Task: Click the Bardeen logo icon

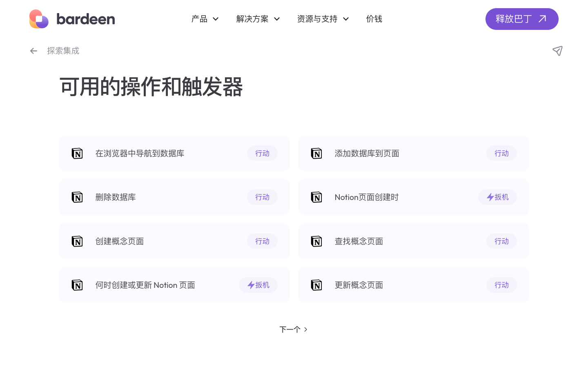Action: tap(39, 19)
